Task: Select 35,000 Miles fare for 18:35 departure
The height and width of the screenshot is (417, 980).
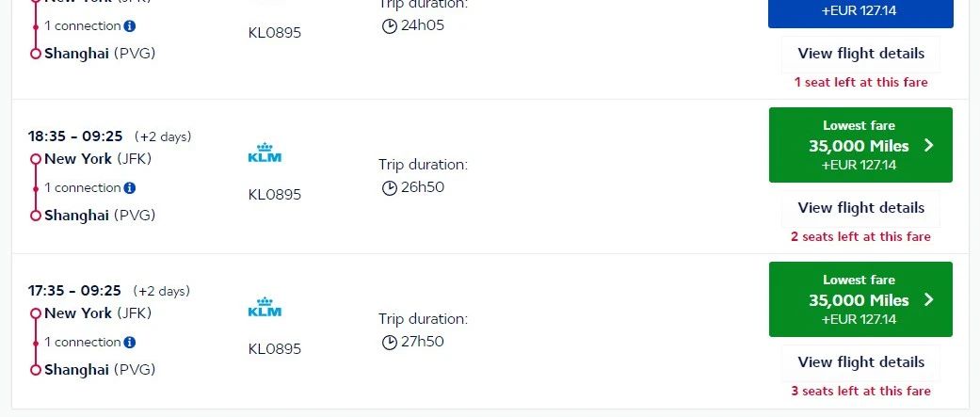Action: (860, 145)
